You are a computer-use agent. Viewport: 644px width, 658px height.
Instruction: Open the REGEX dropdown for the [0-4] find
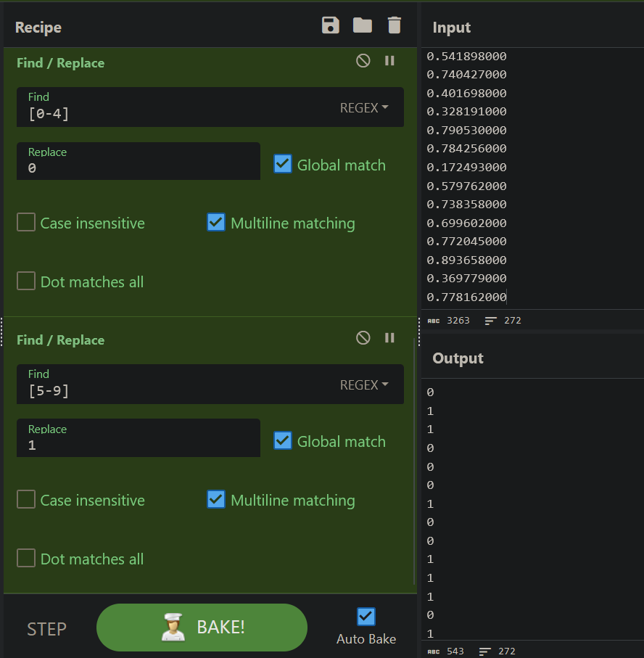coord(364,108)
